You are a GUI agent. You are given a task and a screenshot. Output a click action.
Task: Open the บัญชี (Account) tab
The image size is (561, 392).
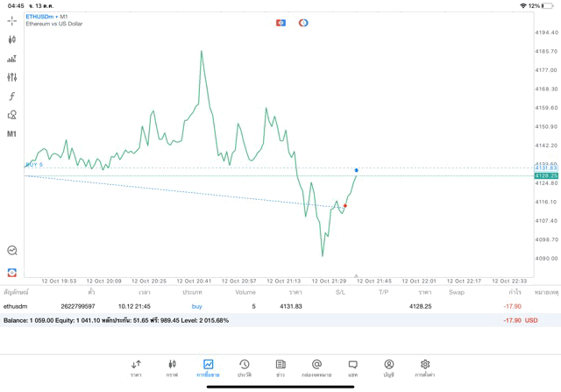[388, 368]
